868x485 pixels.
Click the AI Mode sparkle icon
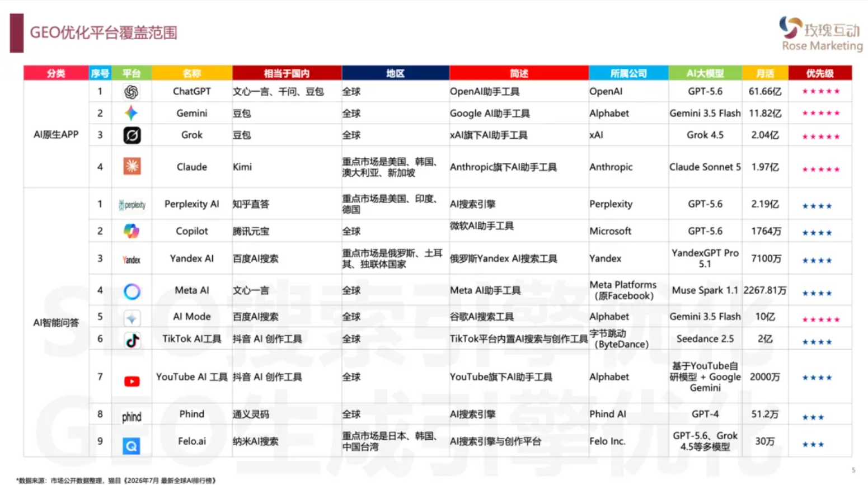point(132,318)
